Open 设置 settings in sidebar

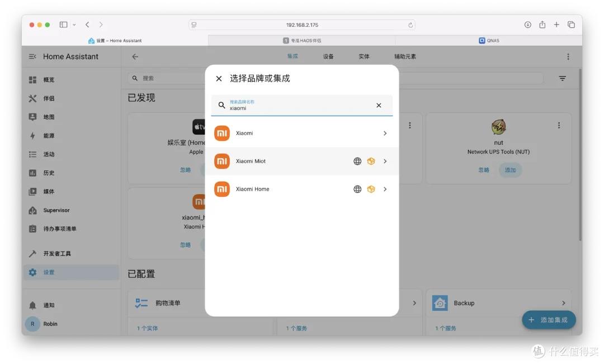pos(71,272)
